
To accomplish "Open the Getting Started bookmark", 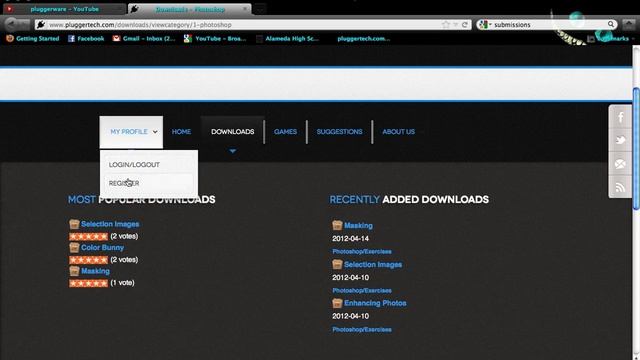I will click(33, 38).
